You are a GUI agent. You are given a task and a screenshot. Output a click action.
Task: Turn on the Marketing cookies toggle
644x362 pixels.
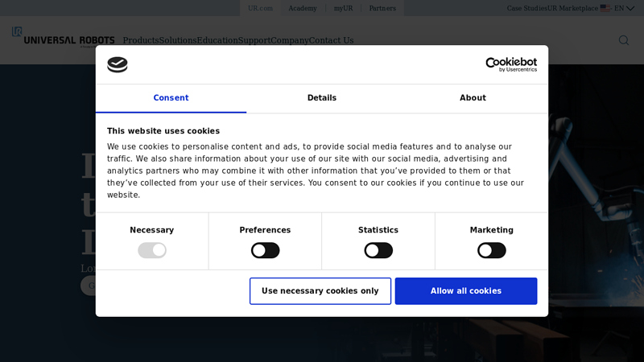(x=491, y=250)
